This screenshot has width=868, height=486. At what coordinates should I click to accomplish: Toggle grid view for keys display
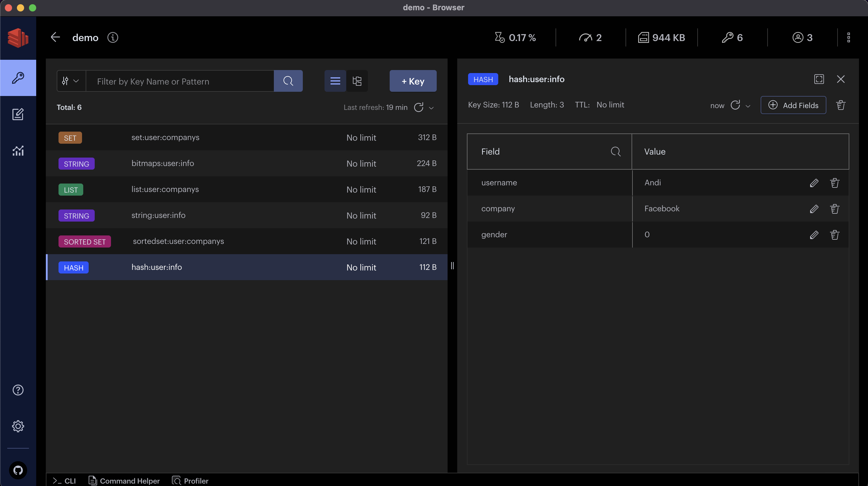point(357,81)
